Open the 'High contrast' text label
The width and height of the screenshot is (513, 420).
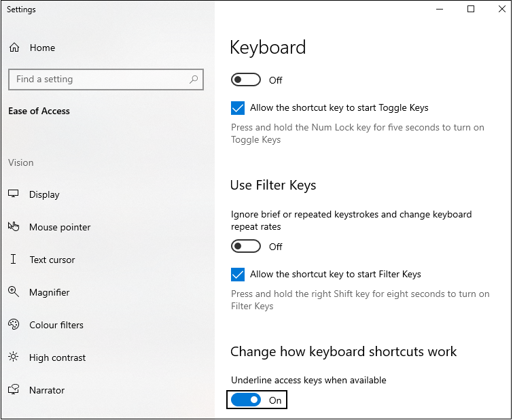click(x=57, y=357)
